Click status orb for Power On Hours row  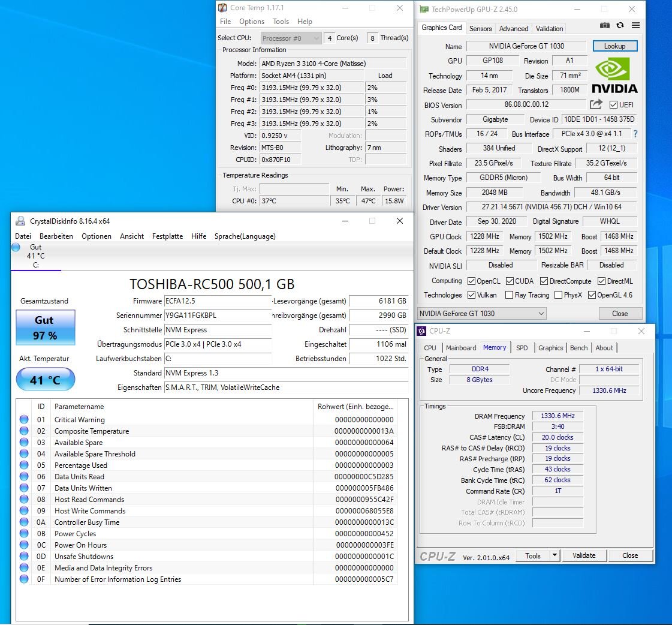24,545
